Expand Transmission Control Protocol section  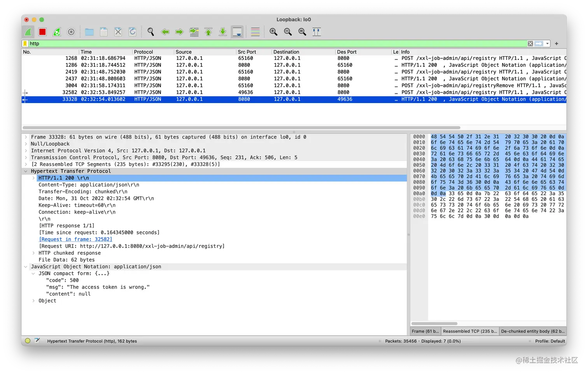pos(26,157)
